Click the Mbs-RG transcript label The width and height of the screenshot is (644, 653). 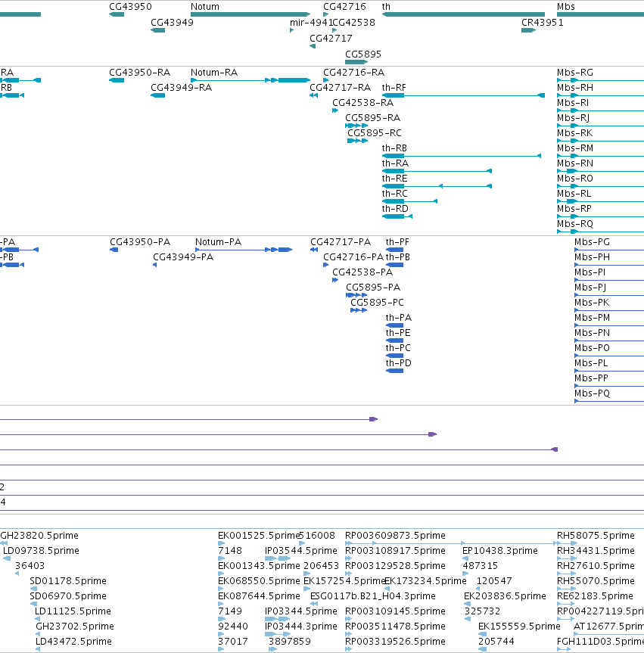click(x=575, y=73)
